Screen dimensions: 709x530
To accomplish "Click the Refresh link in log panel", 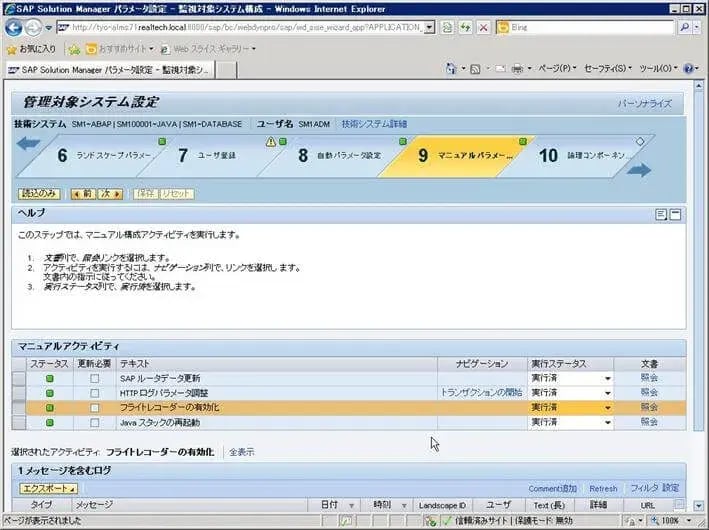I will (603, 488).
